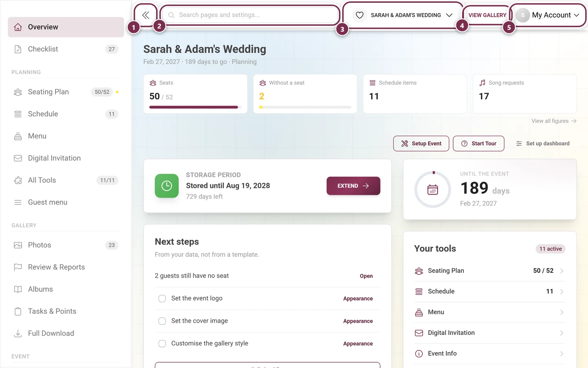Click the Albums book icon
The width and height of the screenshot is (588, 368).
pos(18,289)
